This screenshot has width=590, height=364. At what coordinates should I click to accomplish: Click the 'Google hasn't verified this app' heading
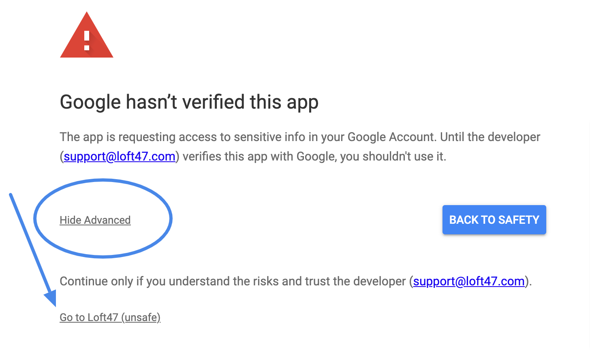coord(189,102)
